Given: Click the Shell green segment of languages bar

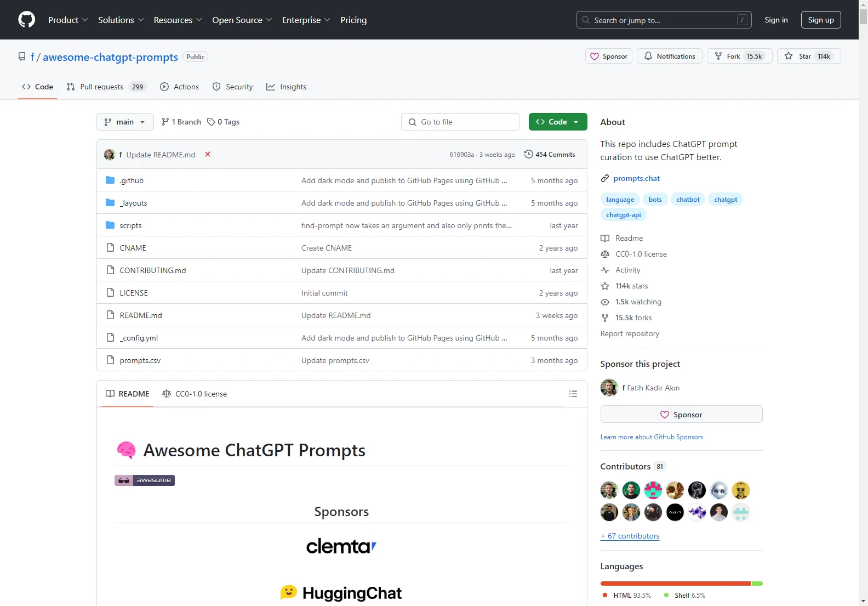Looking at the screenshot, I should point(757,584).
